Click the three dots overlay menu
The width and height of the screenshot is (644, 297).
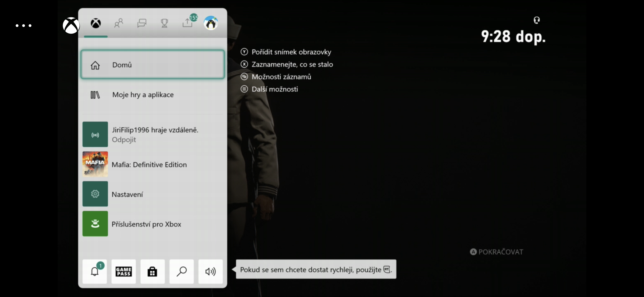point(24,26)
